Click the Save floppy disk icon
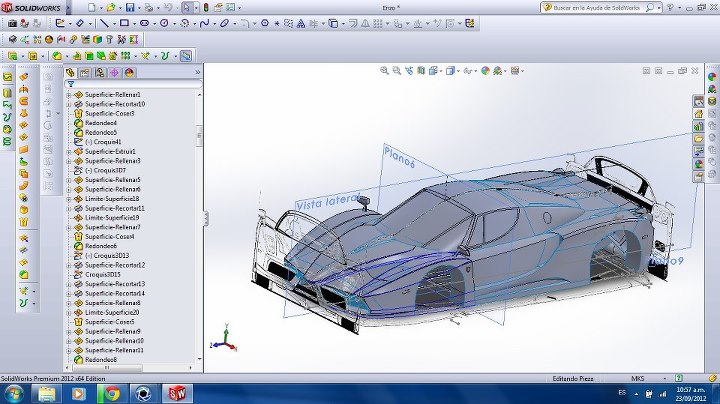 [130, 7]
